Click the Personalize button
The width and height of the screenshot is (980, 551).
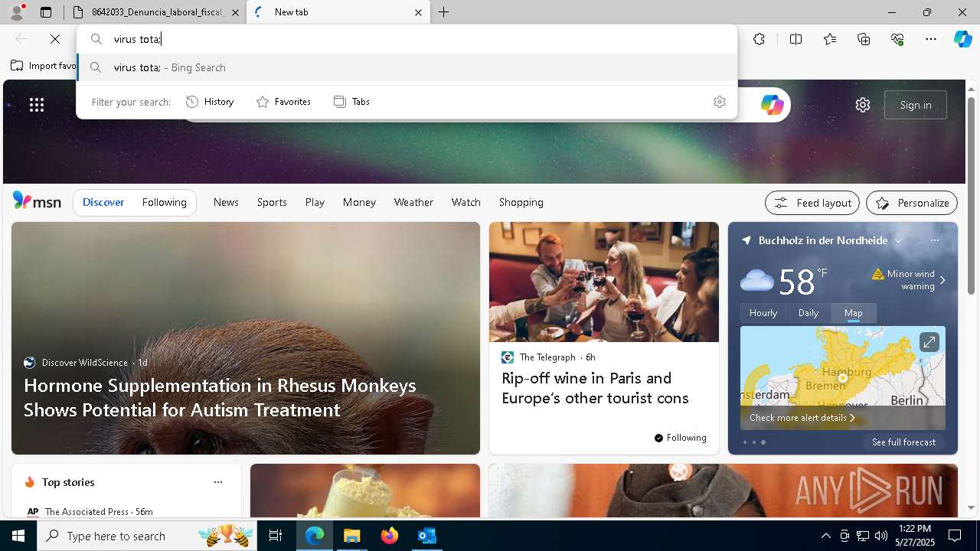[912, 203]
